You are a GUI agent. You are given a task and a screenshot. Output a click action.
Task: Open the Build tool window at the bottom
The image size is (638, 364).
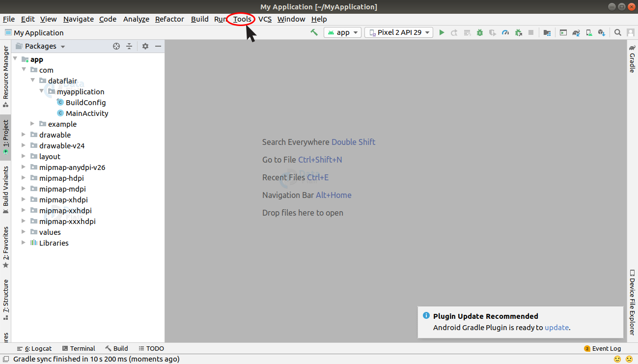tap(117, 349)
